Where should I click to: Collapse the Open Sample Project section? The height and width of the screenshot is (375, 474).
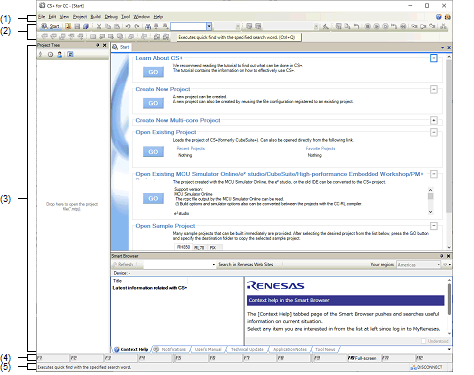coord(433,226)
